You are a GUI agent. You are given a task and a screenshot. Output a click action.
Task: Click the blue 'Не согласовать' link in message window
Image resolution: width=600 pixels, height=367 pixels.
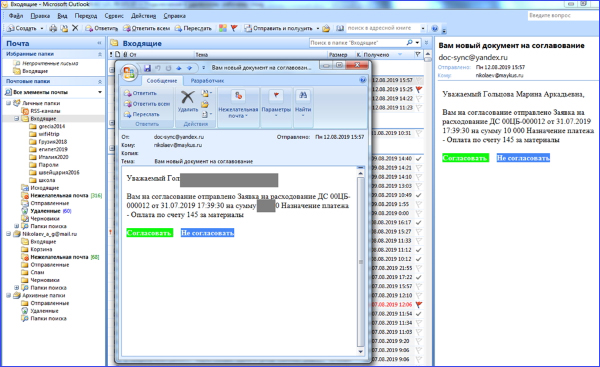(x=207, y=233)
